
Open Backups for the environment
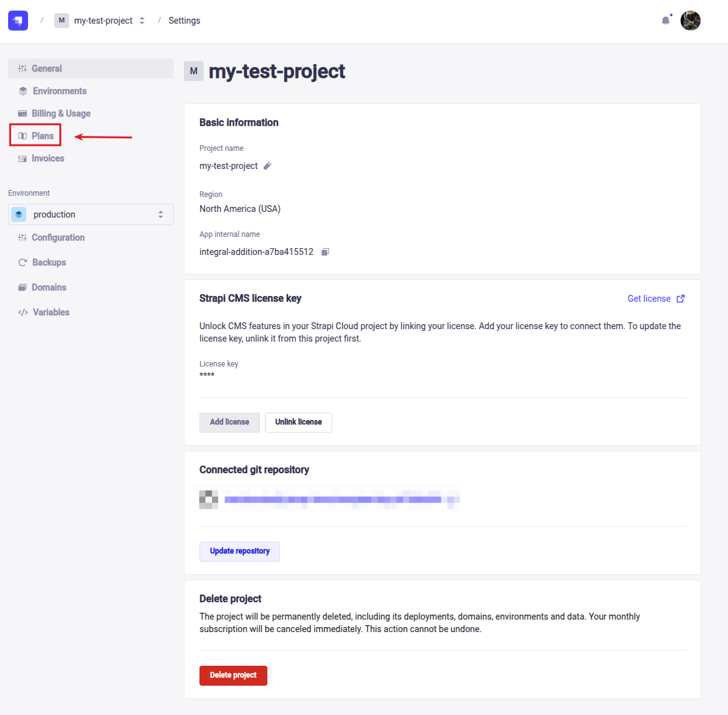[49, 262]
